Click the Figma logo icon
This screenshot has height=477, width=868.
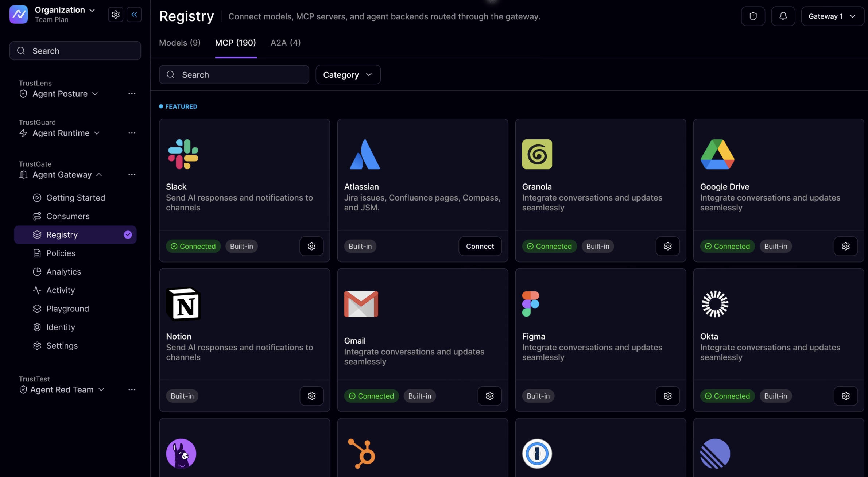coord(531,304)
